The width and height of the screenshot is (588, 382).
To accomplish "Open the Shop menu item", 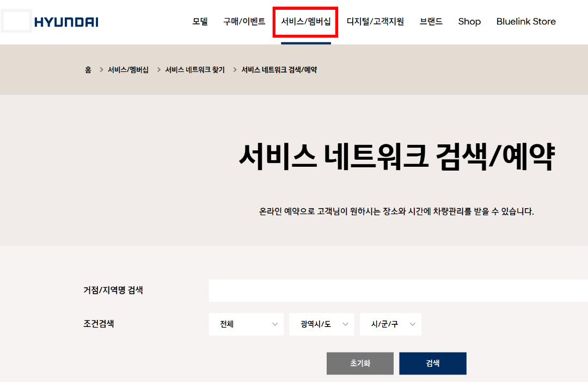I will [x=469, y=21].
